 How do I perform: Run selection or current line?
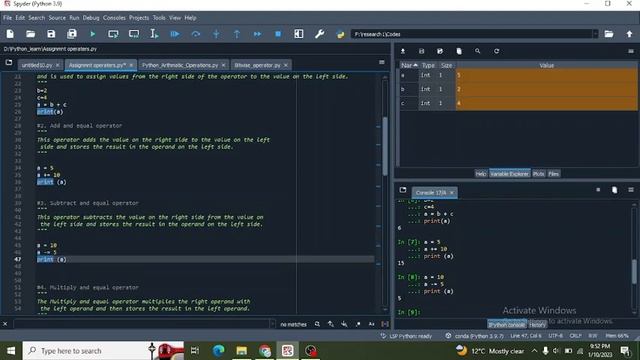click(154, 34)
